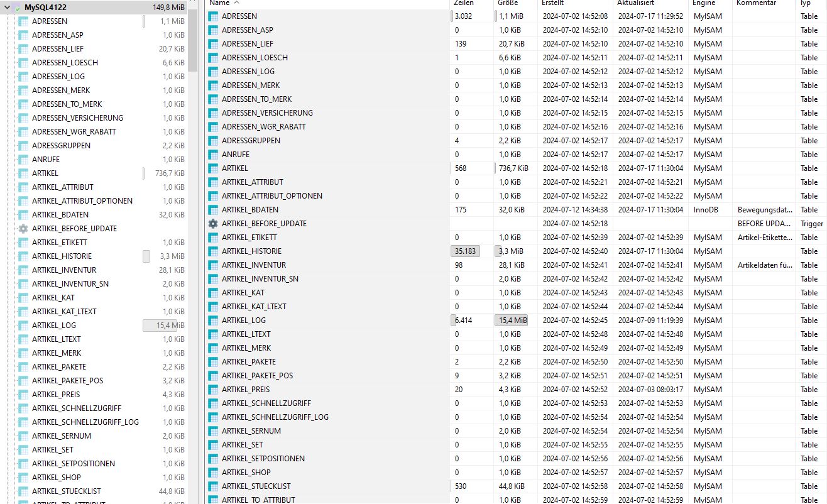Select ADRESSEN_VERSICHERUNG in sidebar tree
The image size is (827, 504).
coord(77,118)
